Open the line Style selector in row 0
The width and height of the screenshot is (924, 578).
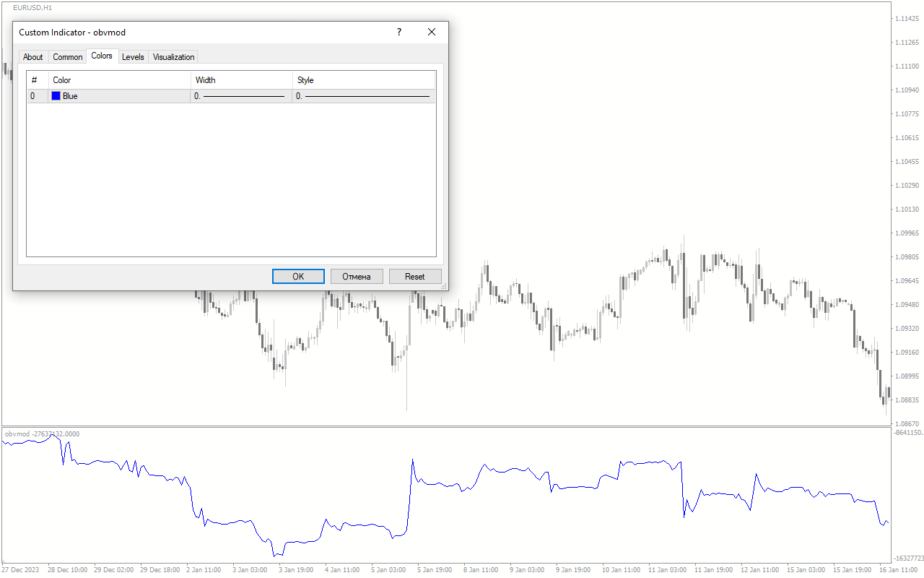364,95
